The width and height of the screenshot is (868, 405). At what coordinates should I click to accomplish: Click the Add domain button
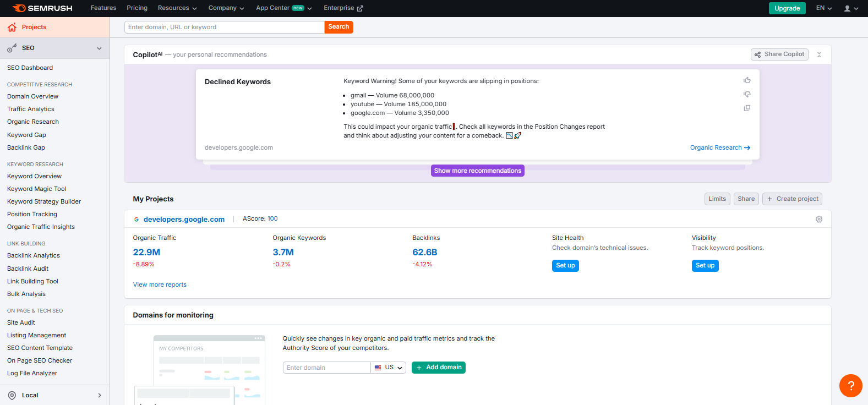point(439,368)
